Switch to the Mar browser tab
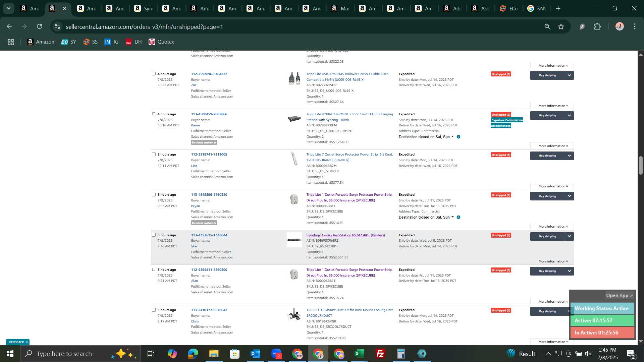Viewport: 644px width, 362px height. coord(340,8)
